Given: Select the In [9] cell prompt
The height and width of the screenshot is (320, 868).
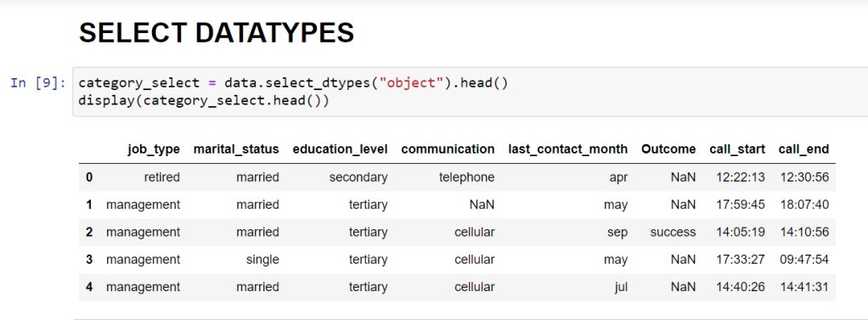Looking at the screenshot, I should click(38, 83).
